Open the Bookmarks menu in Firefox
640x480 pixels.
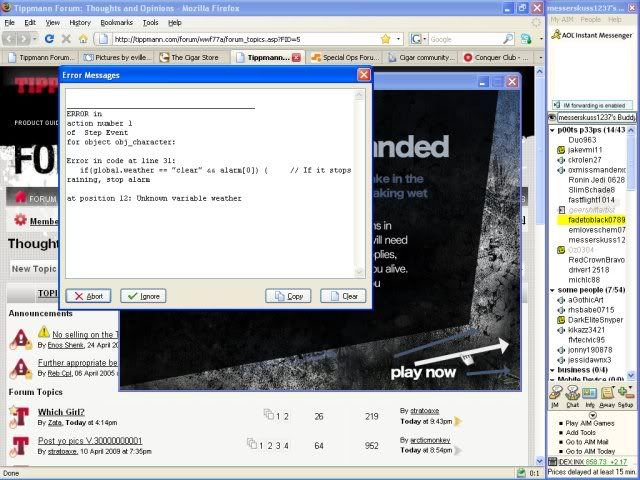point(116,21)
